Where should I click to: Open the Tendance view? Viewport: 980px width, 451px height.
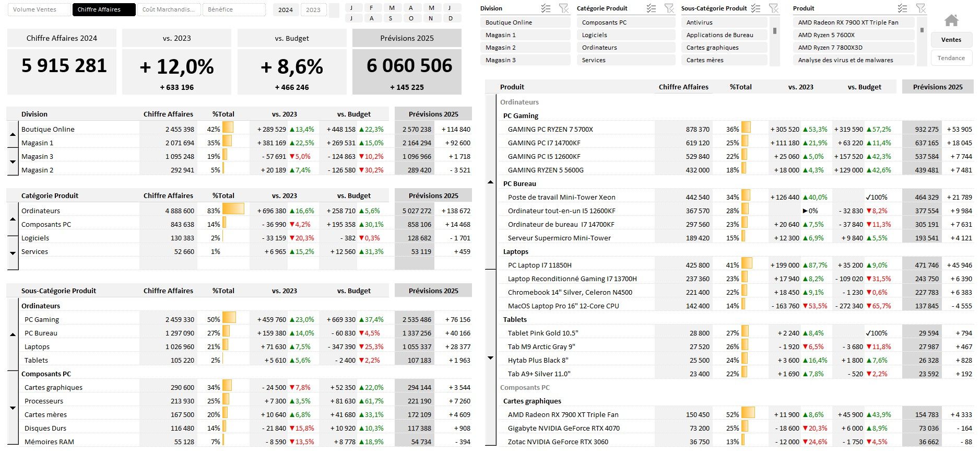click(951, 58)
